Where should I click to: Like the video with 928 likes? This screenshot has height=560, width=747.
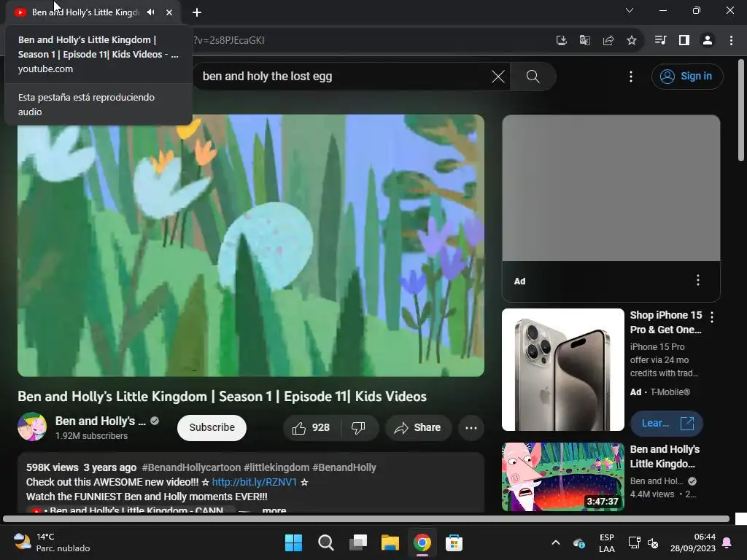tap(311, 427)
